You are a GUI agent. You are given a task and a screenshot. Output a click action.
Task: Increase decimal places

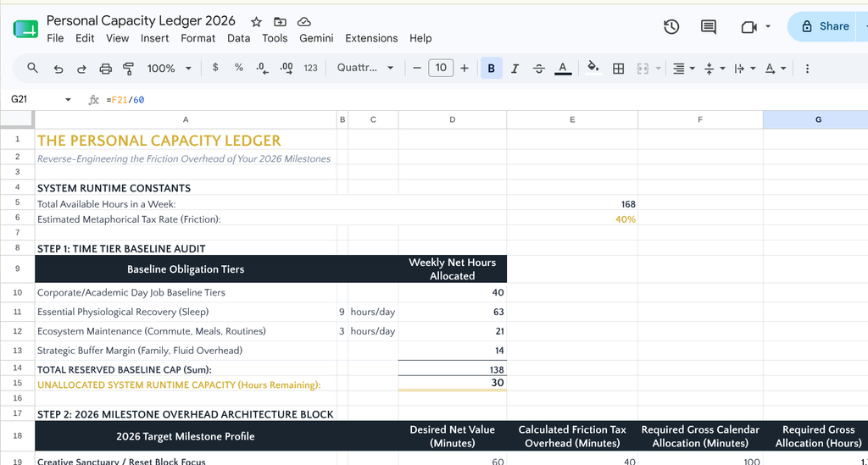287,68
